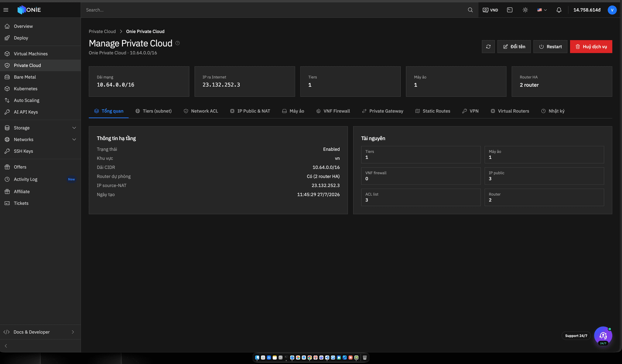Expand Docs & Developer menu
622x364 pixels.
40,332
